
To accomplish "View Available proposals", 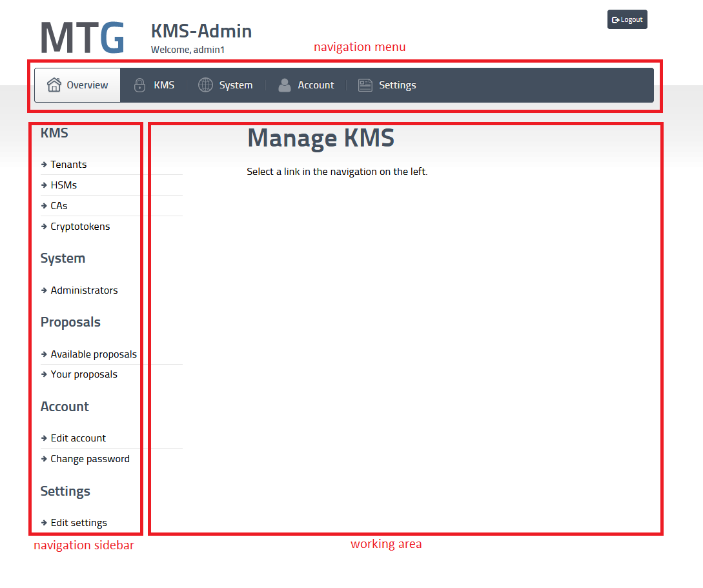I will click(94, 354).
